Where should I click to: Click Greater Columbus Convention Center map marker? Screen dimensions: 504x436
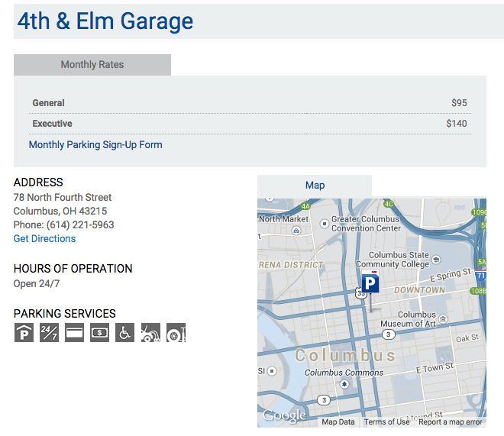(325, 223)
